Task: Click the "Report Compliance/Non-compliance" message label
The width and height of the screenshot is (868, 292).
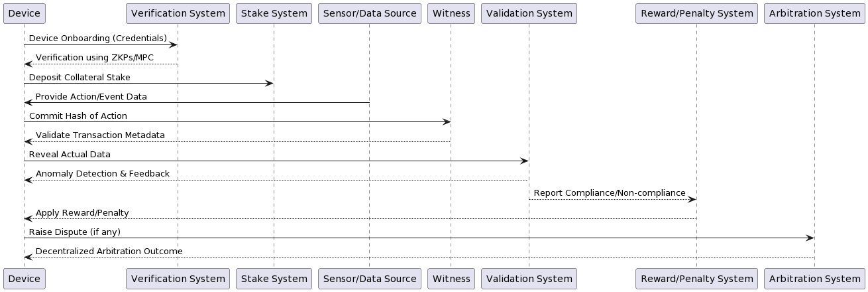Action: pyautogui.click(x=610, y=192)
